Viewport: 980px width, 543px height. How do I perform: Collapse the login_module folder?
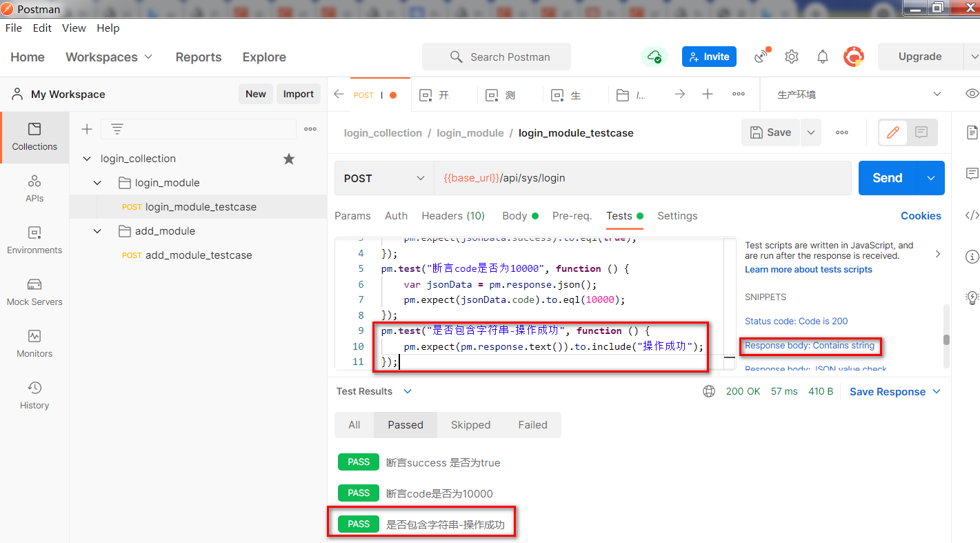[x=98, y=183]
